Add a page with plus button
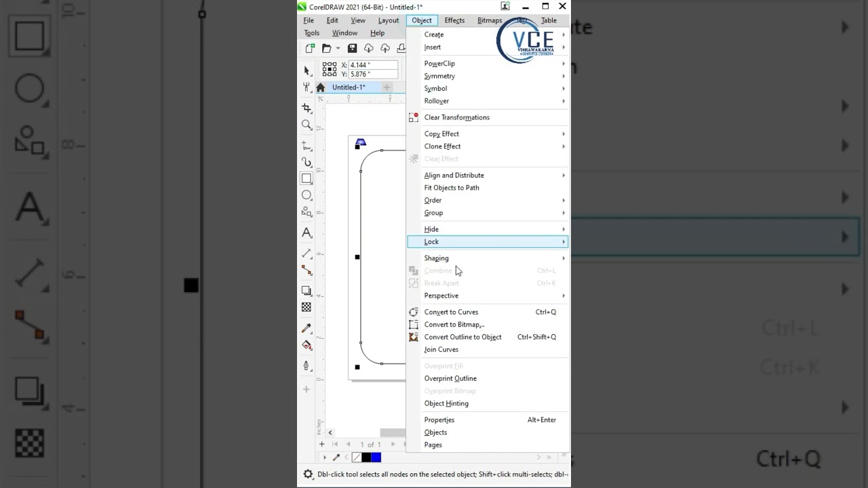Screen dimensions: 868x488 pyautogui.click(x=322, y=445)
